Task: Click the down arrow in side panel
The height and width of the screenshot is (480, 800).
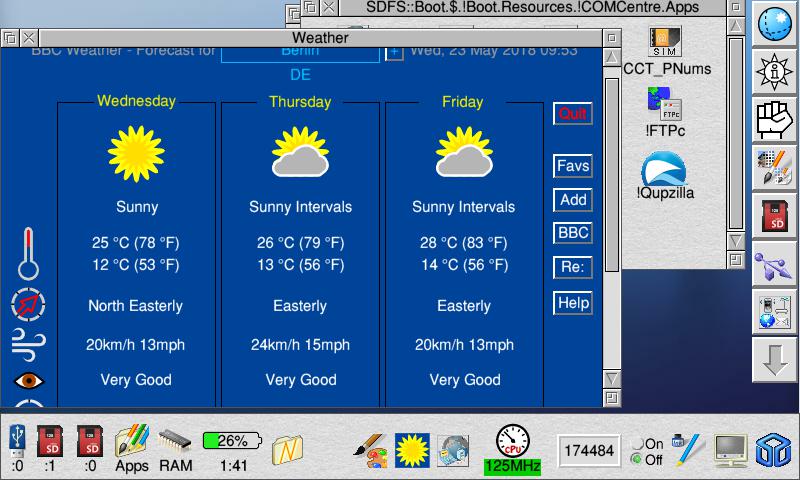Action: point(771,361)
